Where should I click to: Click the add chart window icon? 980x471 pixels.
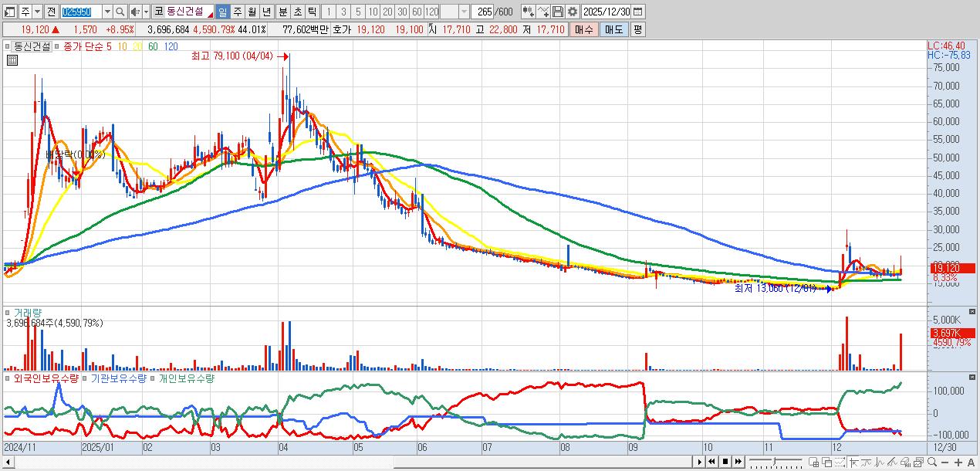point(813,462)
